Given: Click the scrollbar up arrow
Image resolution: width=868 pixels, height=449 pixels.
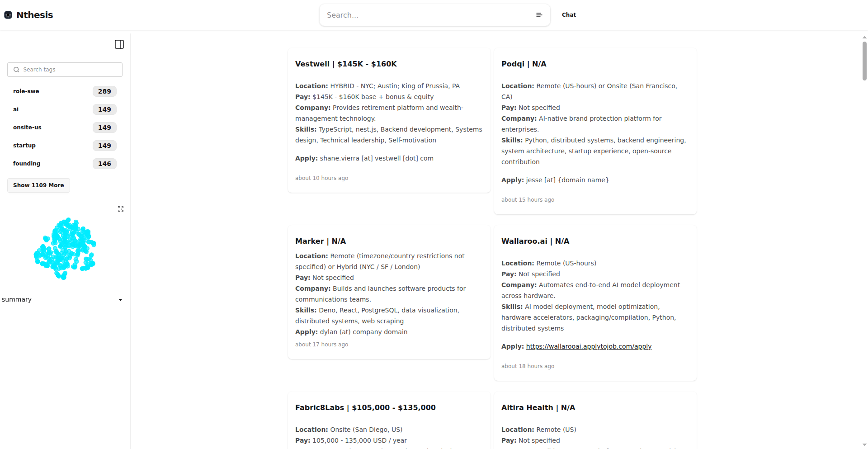Looking at the screenshot, I should (x=864, y=37).
